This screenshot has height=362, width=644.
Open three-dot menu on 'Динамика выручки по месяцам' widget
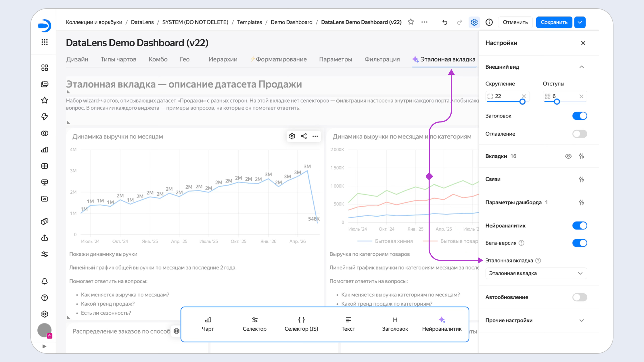tap(315, 136)
